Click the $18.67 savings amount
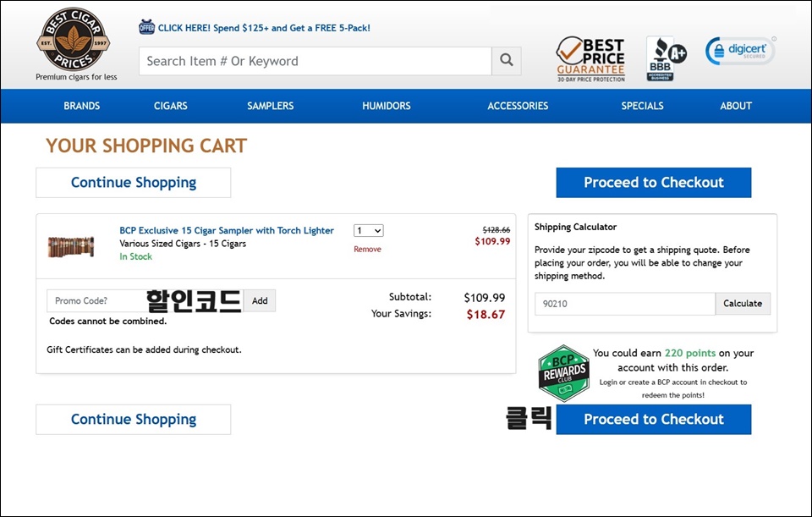Viewport: 812px width, 517px height. [x=486, y=315]
